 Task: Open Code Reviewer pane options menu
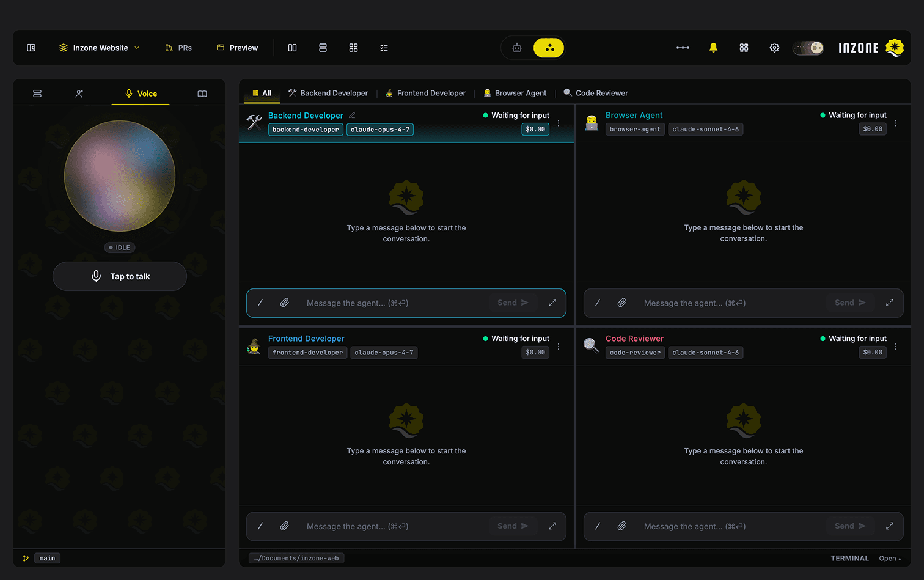pos(896,347)
